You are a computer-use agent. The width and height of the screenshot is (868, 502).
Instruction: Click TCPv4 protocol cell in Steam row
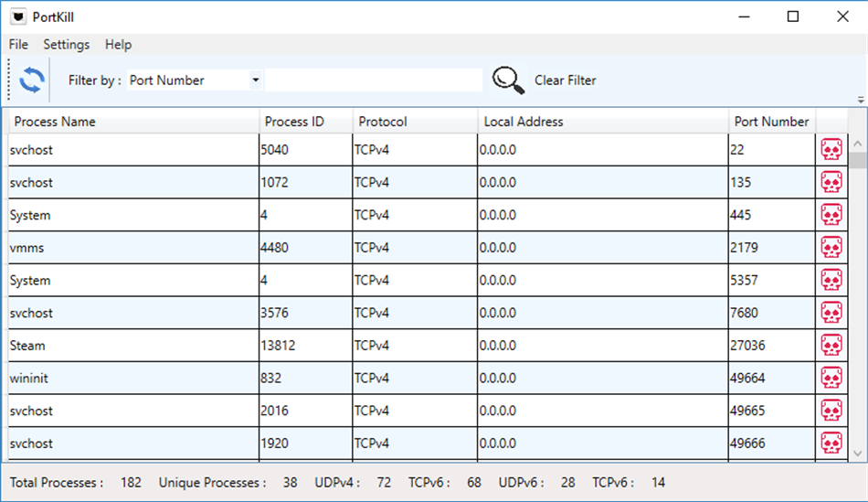coord(415,346)
